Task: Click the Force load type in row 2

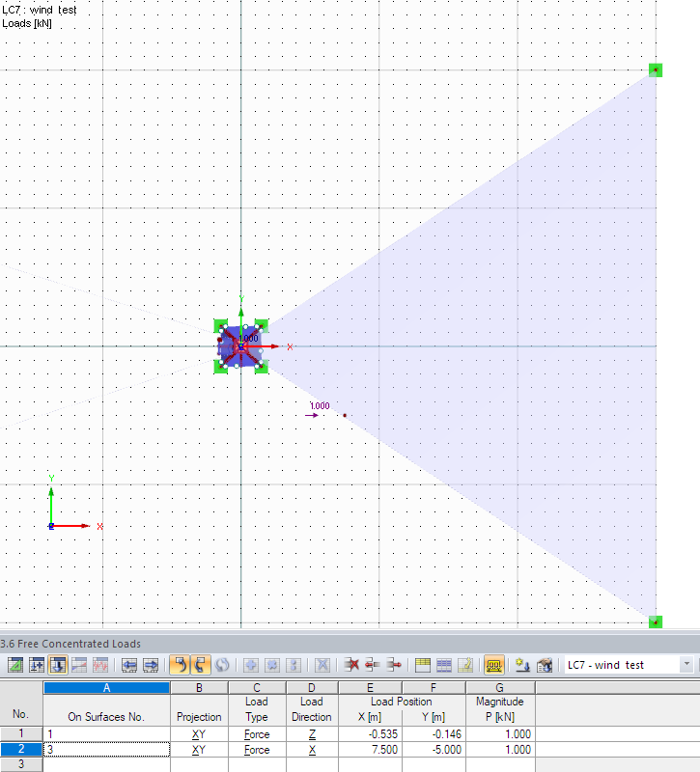Action: [x=257, y=750]
